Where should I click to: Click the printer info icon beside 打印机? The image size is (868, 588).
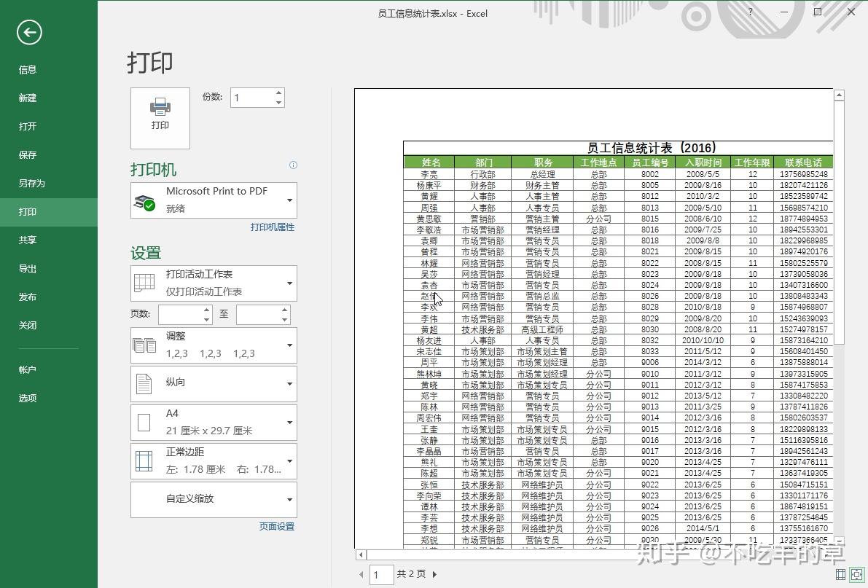coord(294,165)
